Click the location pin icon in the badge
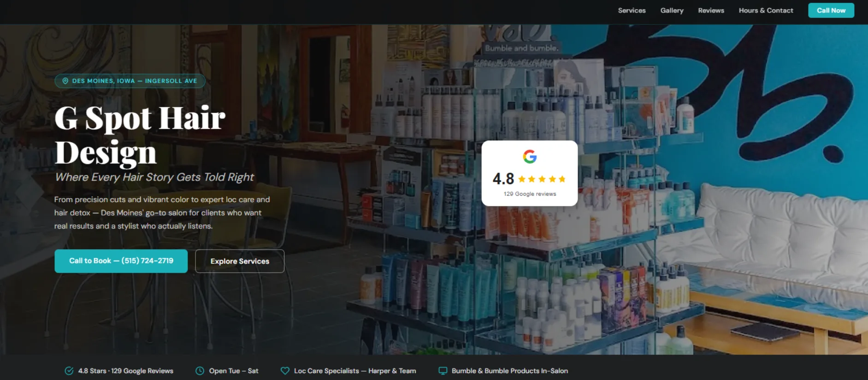This screenshot has height=380, width=868. (65, 81)
